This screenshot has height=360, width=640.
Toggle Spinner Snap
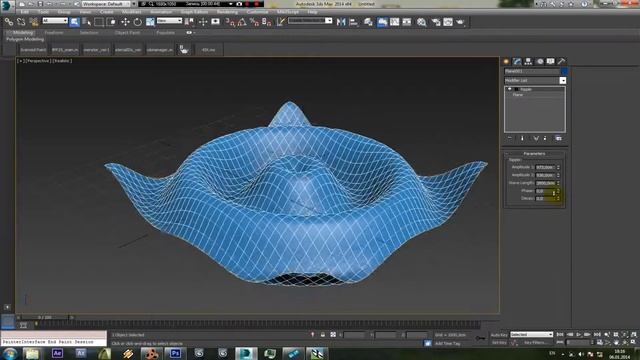pos(267,22)
